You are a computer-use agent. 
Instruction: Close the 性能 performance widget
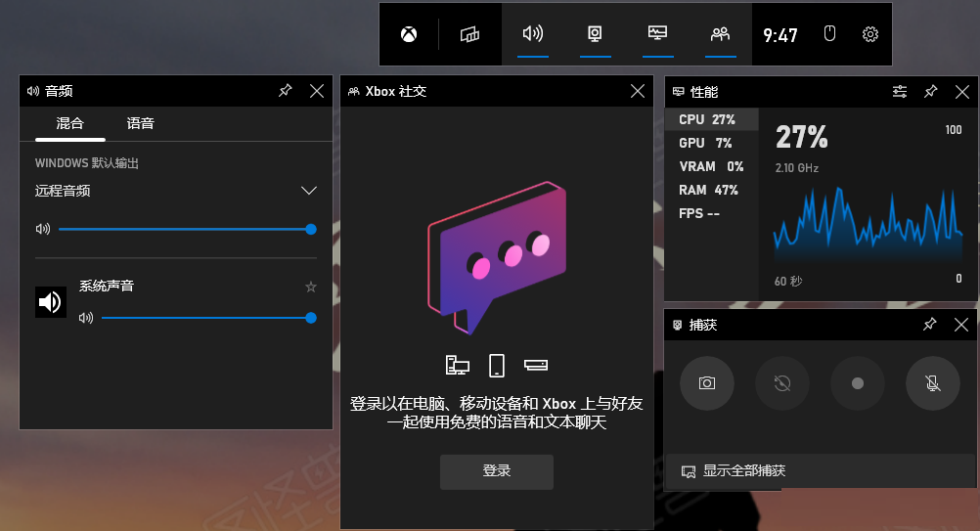[x=962, y=92]
